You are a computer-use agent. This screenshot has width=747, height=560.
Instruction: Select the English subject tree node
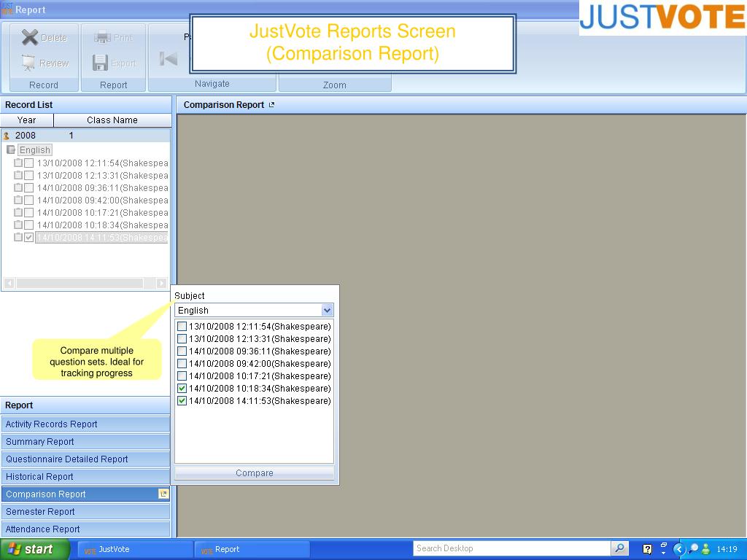pyautogui.click(x=35, y=150)
